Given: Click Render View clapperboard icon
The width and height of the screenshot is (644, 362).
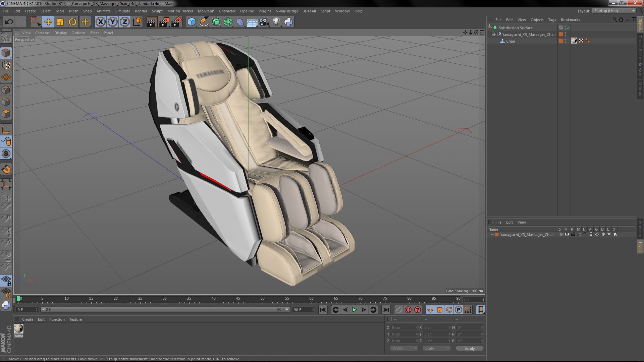Looking at the screenshot, I should [152, 22].
